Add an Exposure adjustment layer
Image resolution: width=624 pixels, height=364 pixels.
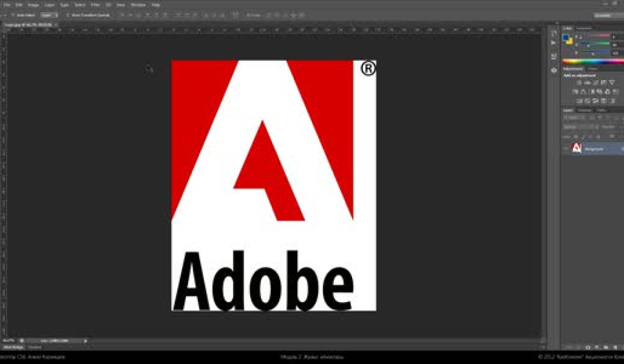pyautogui.click(x=603, y=83)
